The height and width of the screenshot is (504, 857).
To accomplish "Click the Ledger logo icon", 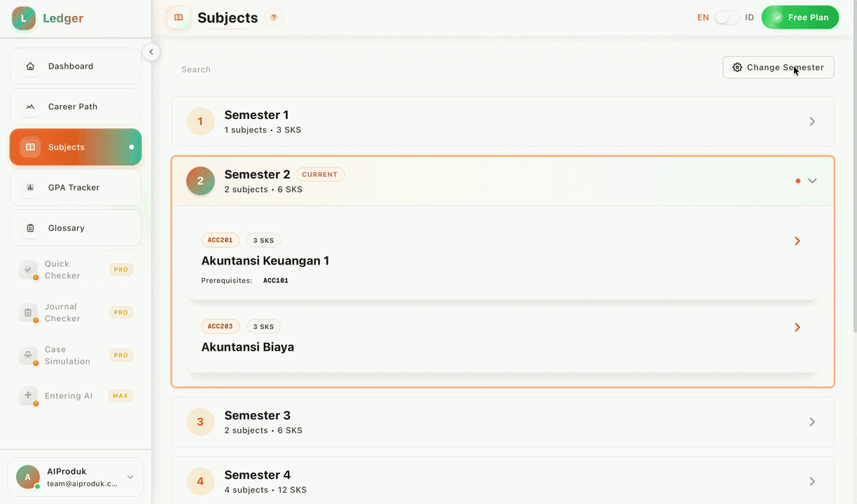I will point(24,18).
